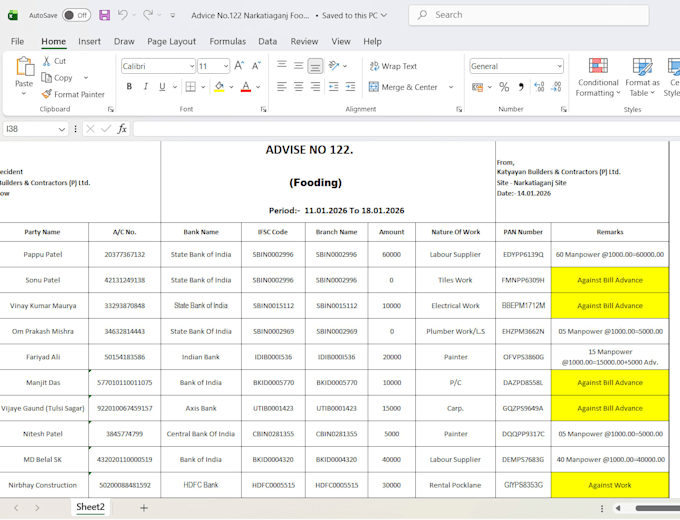Click Increase Indent icon
This screenshot has width=680, height=520.
[350, 87]
